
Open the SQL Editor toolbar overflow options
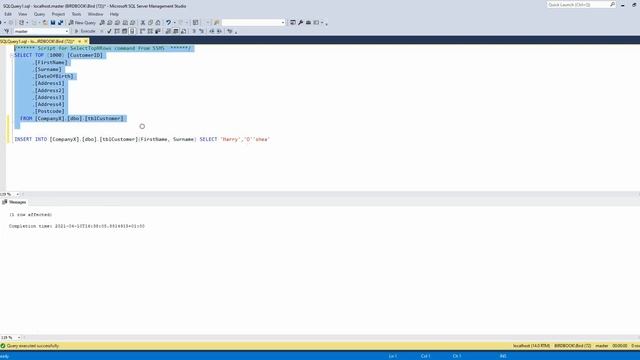[x=236, y=31]
